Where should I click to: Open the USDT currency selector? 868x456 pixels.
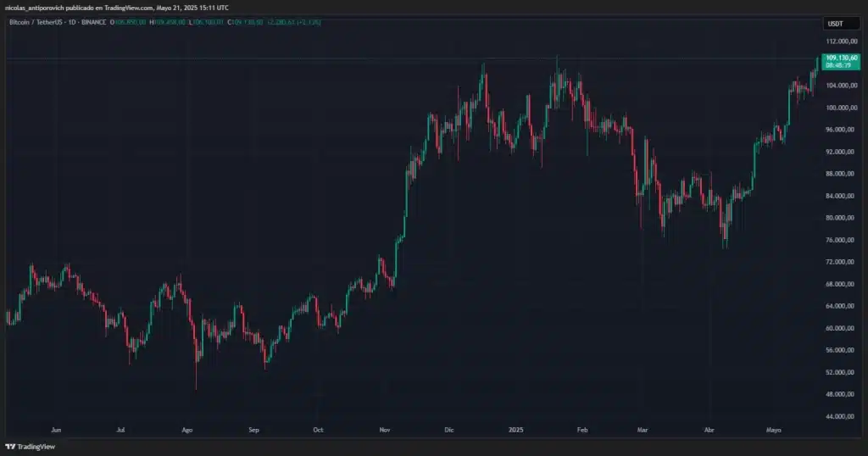[841, 23]
